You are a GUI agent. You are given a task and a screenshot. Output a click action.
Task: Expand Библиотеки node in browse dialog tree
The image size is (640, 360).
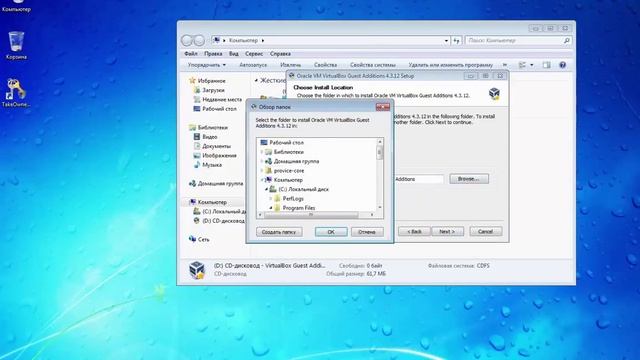click(x=262, y=152)
